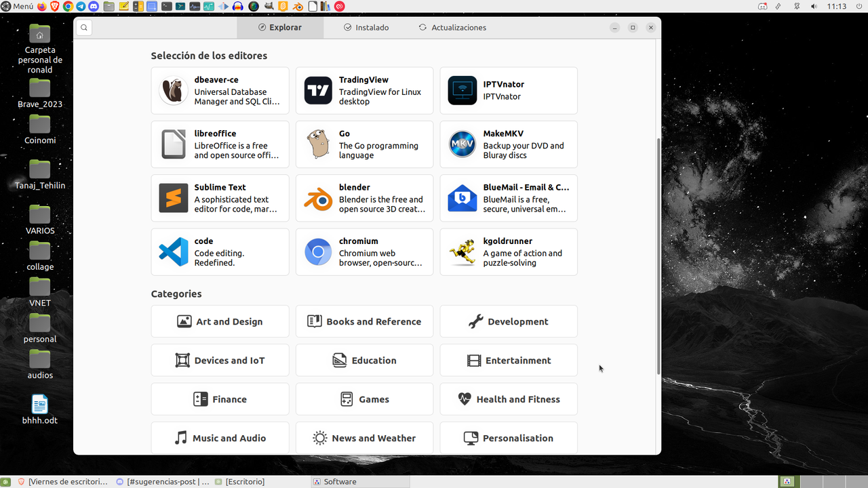Select the News and Weather category

point(364,437)
